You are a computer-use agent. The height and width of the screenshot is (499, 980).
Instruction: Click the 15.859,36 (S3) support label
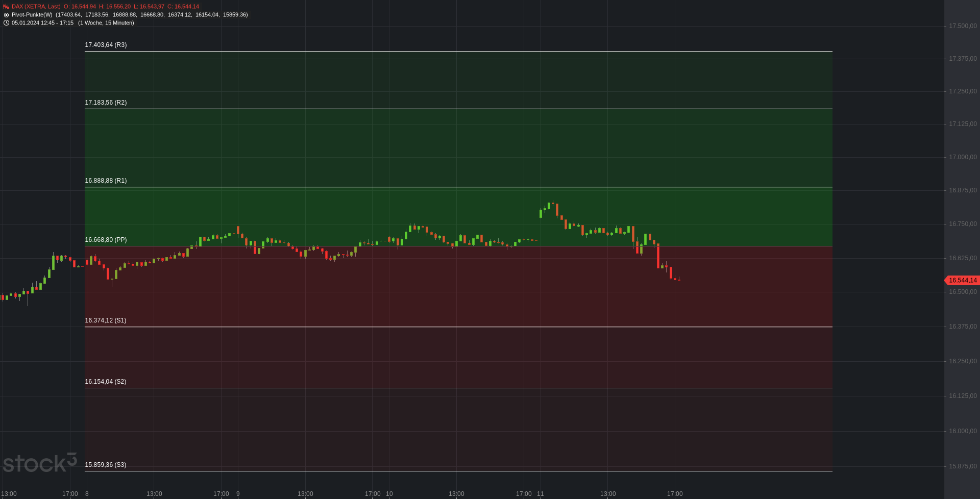click(x=105, y=465)
